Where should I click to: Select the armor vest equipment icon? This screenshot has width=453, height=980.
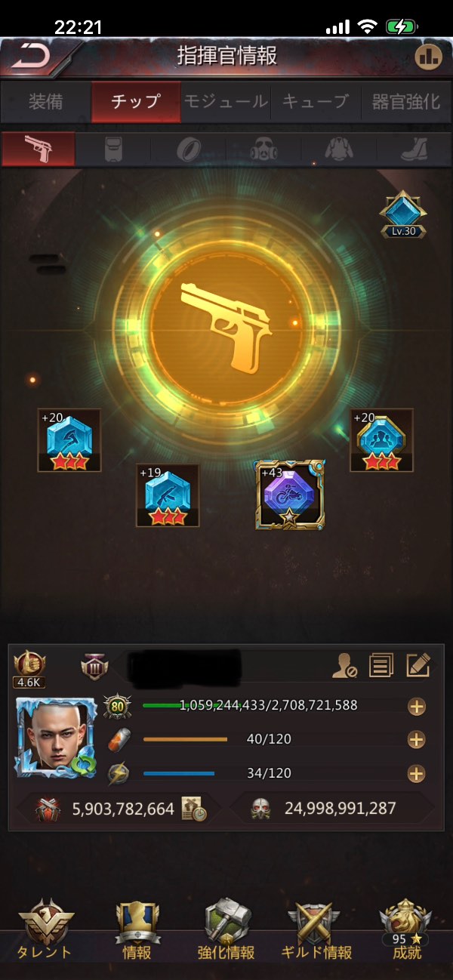113,149
